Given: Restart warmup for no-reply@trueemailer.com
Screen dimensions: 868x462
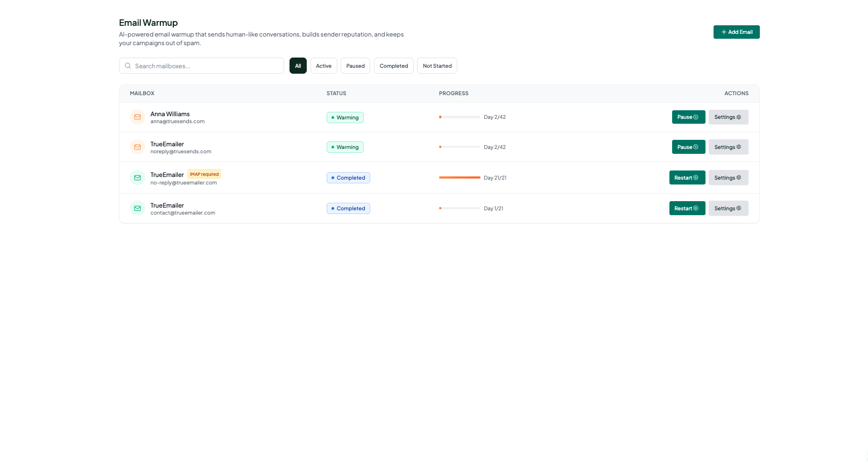Looking at the screenshot, I should (x=687, y=178).
